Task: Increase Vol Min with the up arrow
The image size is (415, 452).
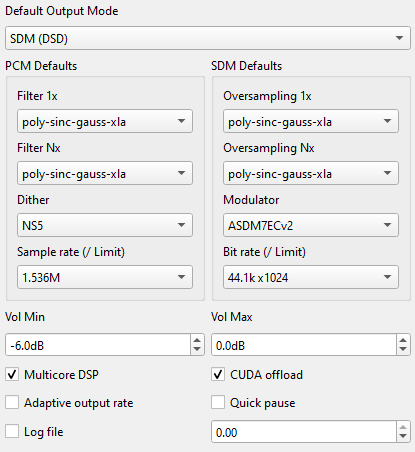Action: point(197,340)
